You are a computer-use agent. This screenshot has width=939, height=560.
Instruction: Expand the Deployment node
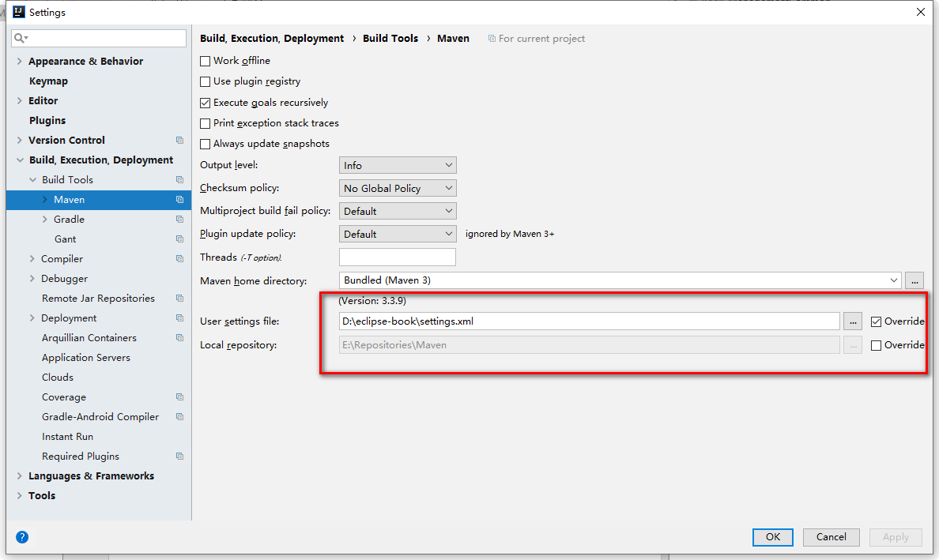tap(32, 318)
